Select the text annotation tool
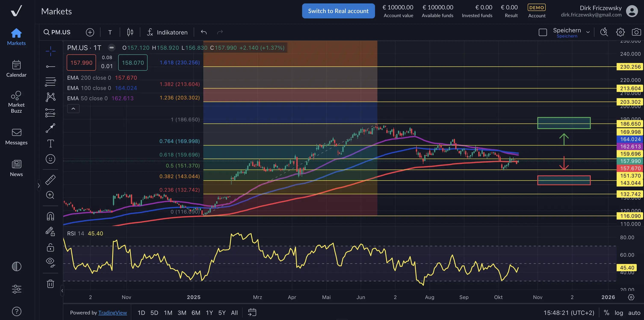 50,144
